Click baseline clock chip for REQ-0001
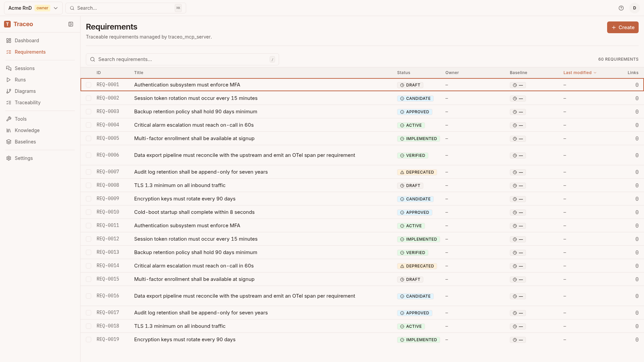Screen dimensions: 644x362 tap(518, 85)
